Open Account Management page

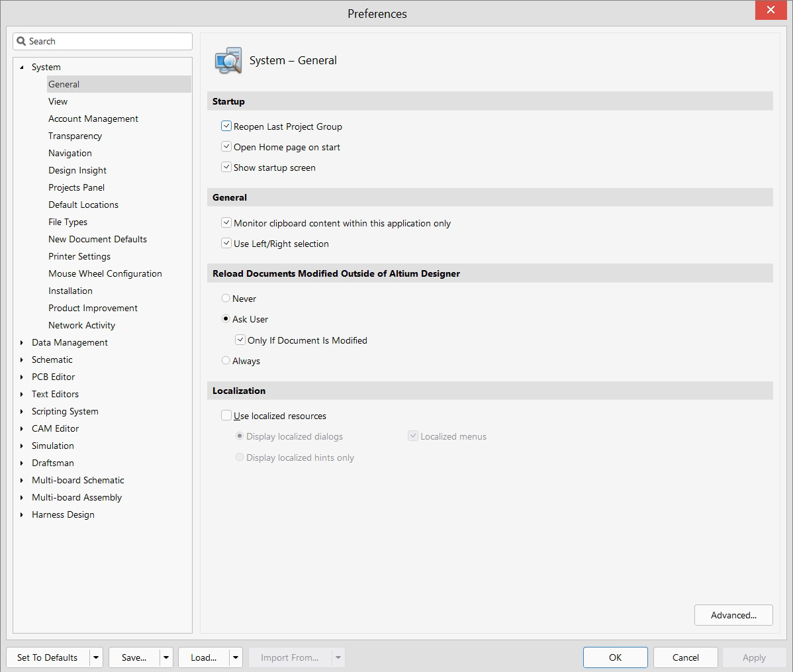click(93, 119)
